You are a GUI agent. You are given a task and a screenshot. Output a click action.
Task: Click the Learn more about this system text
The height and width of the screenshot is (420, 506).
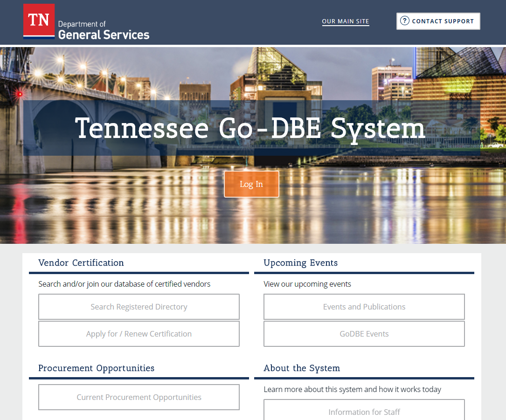coord(352,389)
